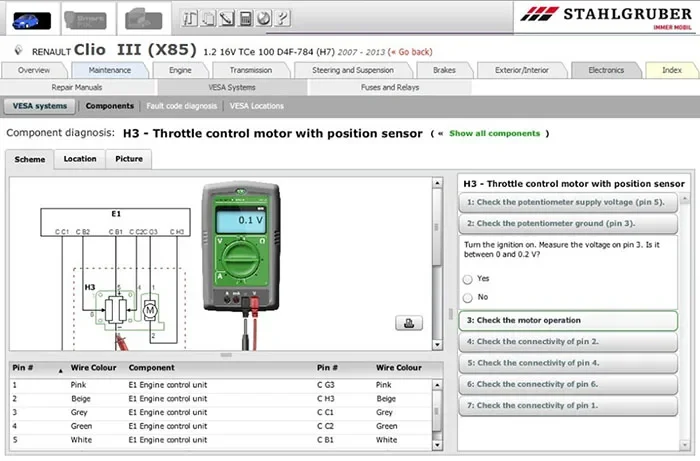Open the Steering and Suspension tab
Viewport: 700px width, 461px height.
click(353, 70)
